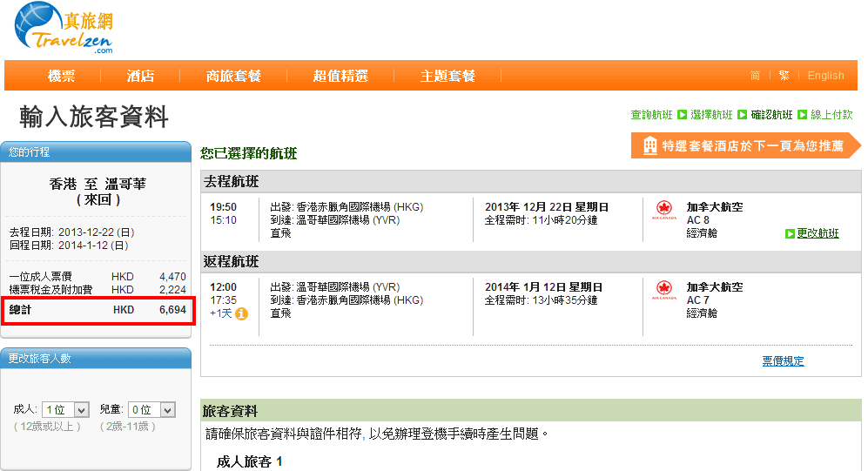868x471 pixels.
Task: Switch to simplified Chinese 簡
Action: pos(755,76)
